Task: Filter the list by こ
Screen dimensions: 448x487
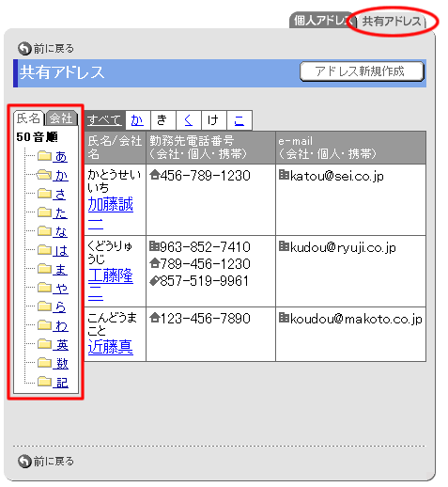Action: (x=239, y=119)
